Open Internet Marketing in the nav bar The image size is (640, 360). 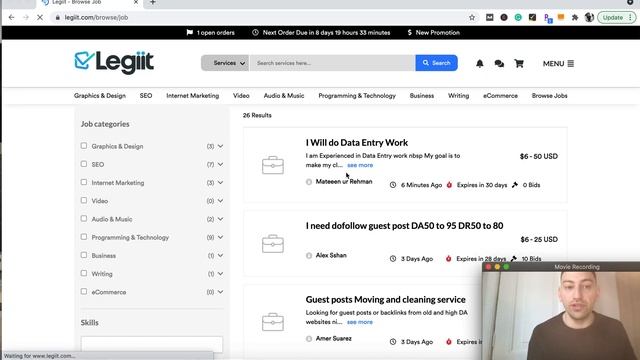193,96
